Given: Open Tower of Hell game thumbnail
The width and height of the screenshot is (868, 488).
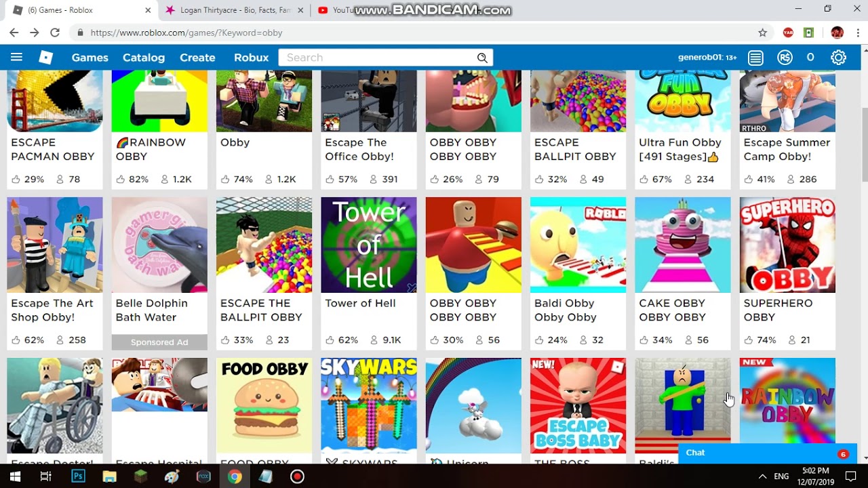Looking at the screenshot, I should [369, 245].
